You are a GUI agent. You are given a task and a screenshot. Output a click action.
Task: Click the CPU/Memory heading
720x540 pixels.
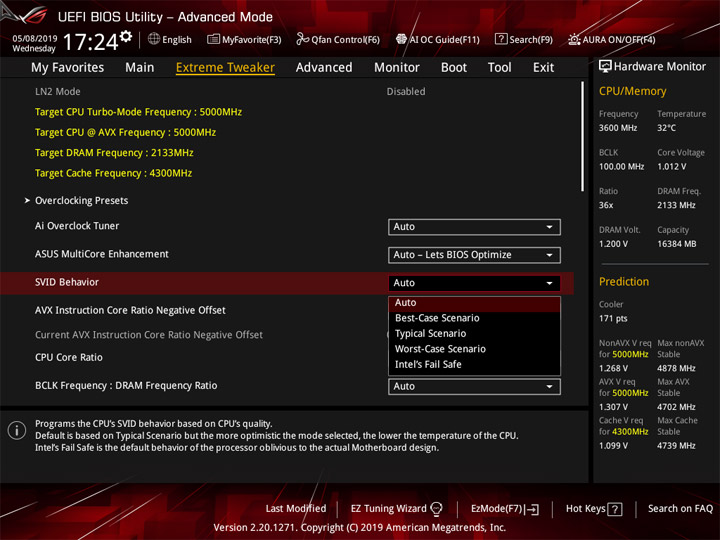(x=632, y=91)
